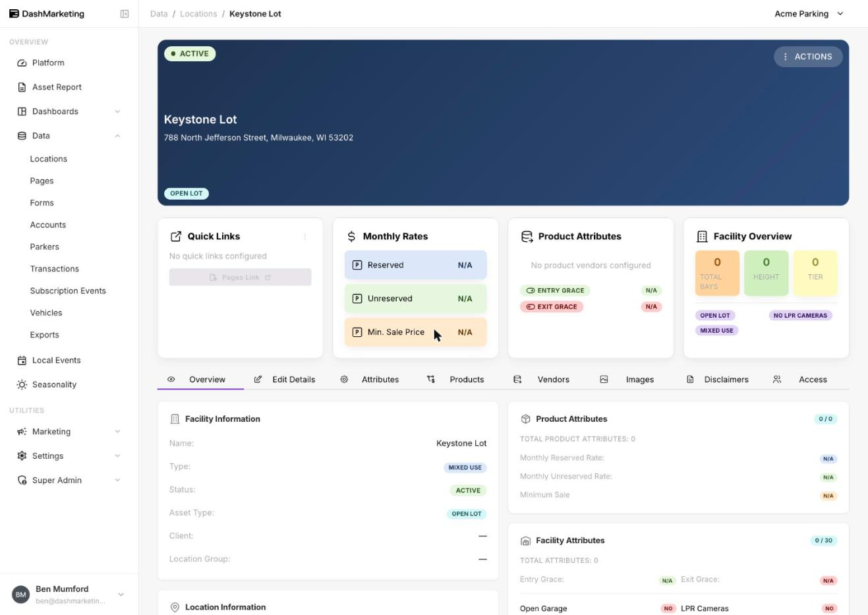Image resolution: width=868 pixels, height=615 pixels.
Task: Click the orange TOTAL BAYS tile
Action: [717, 273]
